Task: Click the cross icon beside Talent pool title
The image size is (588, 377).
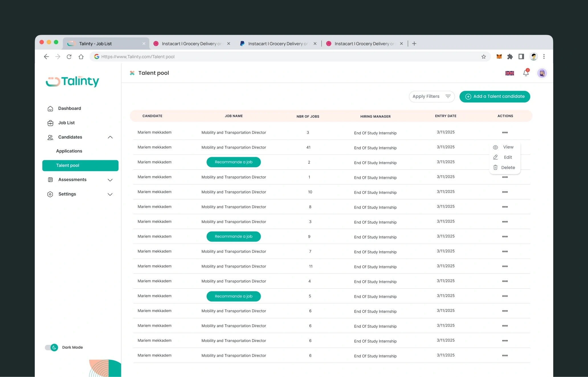Action: 132,73
